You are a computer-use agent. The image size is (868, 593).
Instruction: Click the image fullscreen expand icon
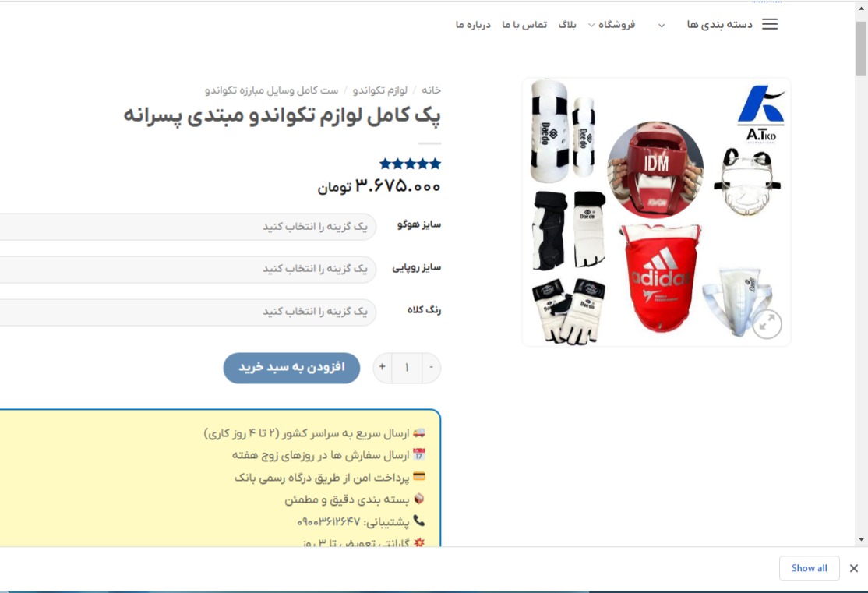pos(767,324)
